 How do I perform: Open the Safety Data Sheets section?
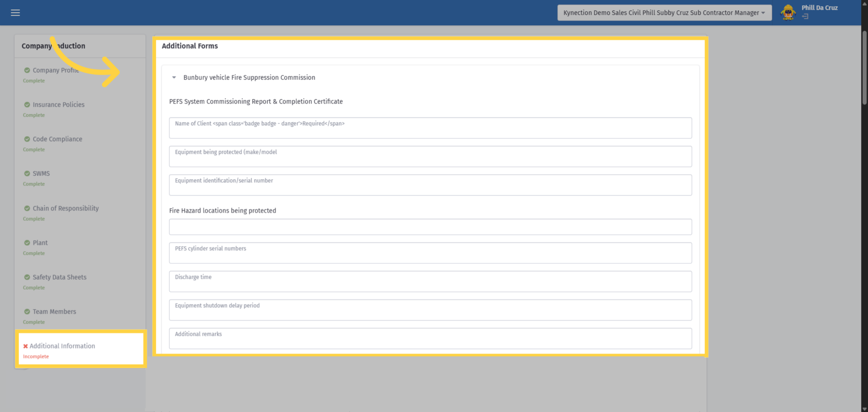point(60,277)
